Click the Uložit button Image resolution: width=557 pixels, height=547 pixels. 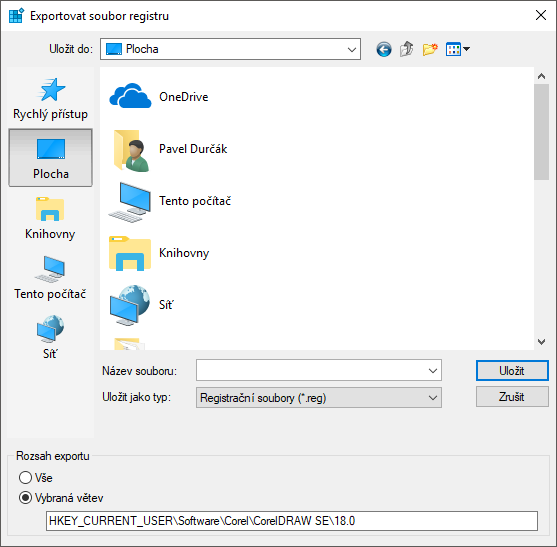512,371
